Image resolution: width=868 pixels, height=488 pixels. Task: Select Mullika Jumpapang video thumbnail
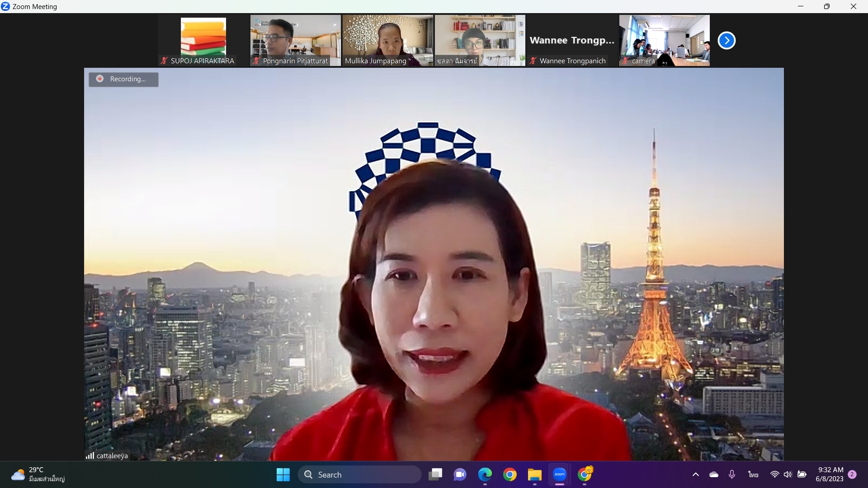pos(387,41)
